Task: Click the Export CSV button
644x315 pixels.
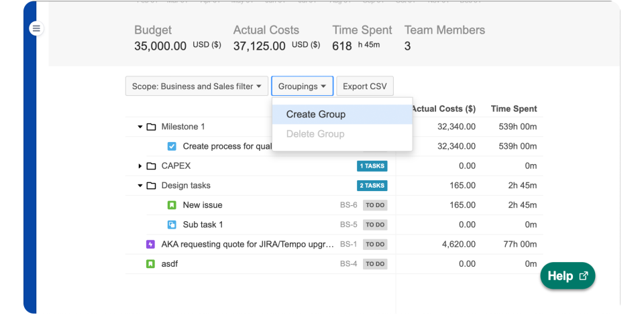Action: [365, 86]
